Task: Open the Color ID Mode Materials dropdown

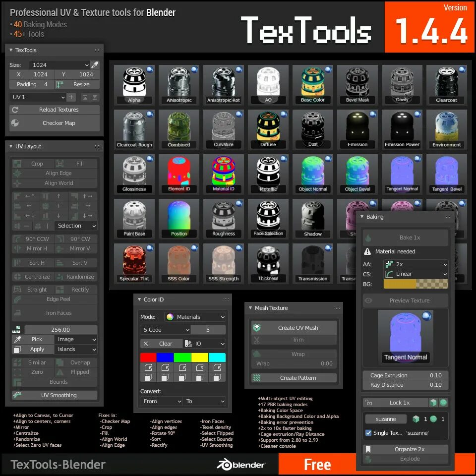Action: (x=195, y=317)
